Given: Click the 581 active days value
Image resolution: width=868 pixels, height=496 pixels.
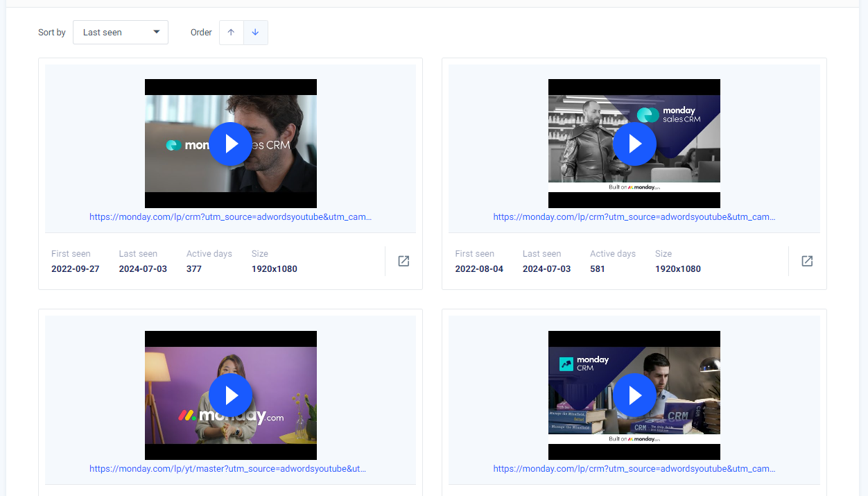Looking at the screenshot, I should [598, 269].
